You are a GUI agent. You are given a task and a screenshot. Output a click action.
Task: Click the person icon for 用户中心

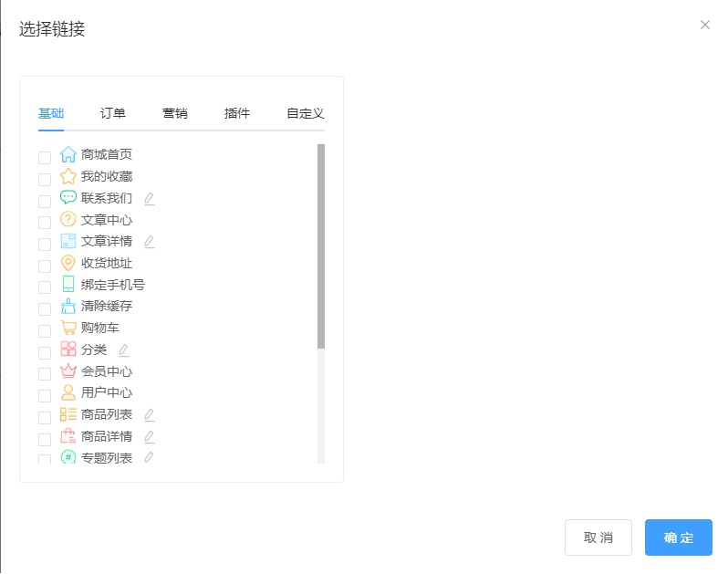(x=68, y=392)
